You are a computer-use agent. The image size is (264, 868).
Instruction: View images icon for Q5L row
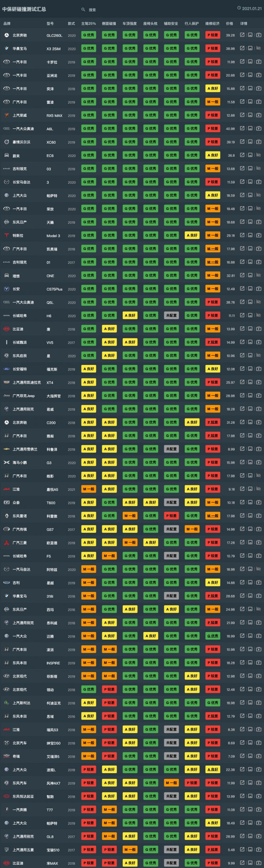[x=250, y=302]
